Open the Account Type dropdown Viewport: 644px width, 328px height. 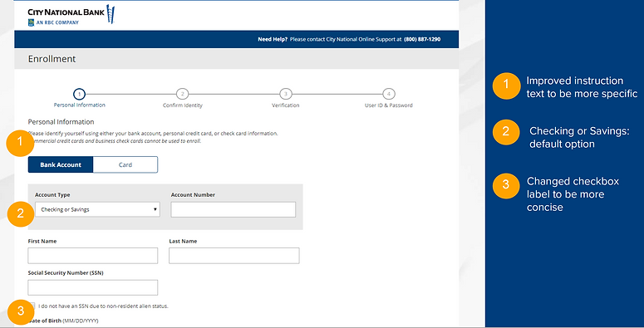(97, 209)
